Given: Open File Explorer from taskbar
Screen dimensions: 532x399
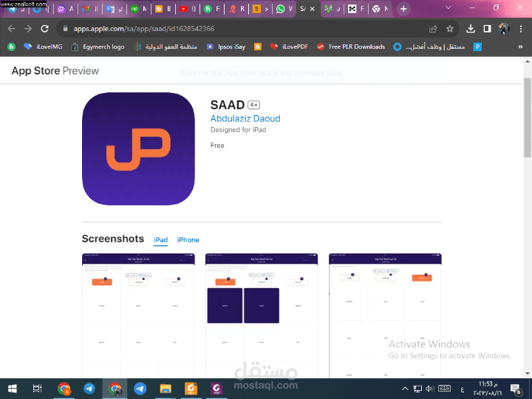Looking at the screenshot, I should 166,389.
